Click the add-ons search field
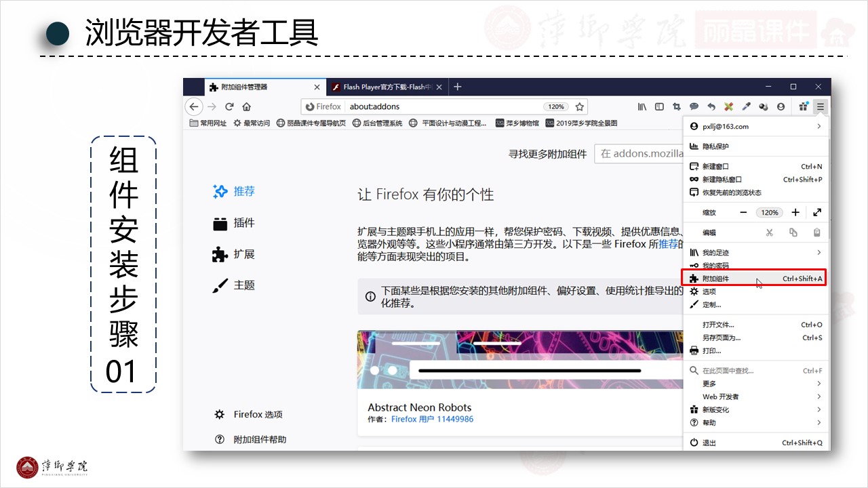The image size is (868, 488). 638,154
